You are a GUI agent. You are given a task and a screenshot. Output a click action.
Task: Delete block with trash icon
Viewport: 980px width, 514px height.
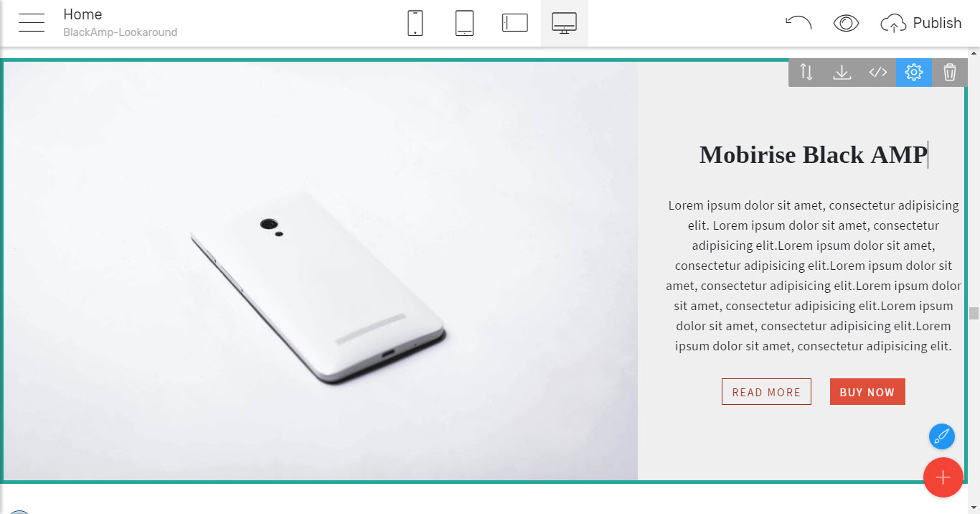[950, 73]
